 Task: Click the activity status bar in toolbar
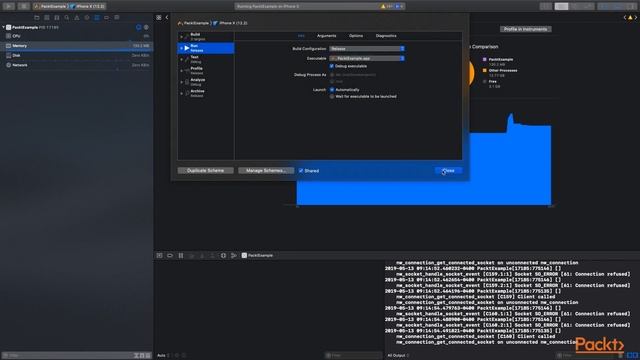[320, 6]
